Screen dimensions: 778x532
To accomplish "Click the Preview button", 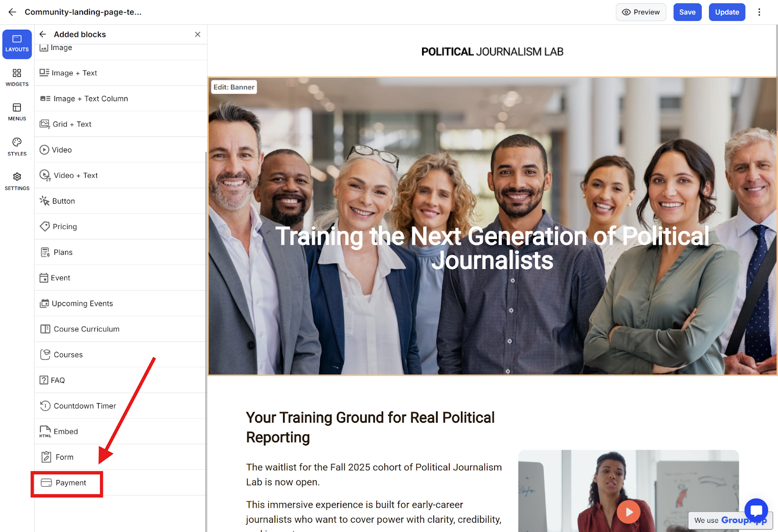I will (x=641, y=12).
